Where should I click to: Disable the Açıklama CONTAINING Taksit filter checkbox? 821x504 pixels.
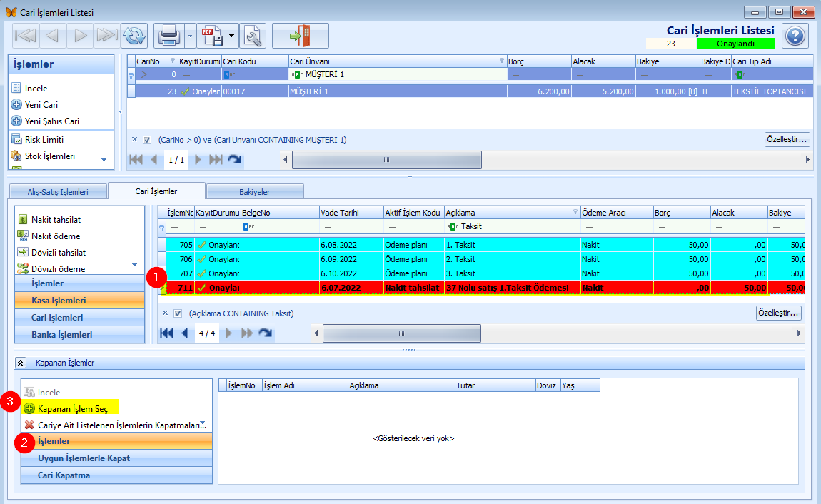tap(178, 313)
